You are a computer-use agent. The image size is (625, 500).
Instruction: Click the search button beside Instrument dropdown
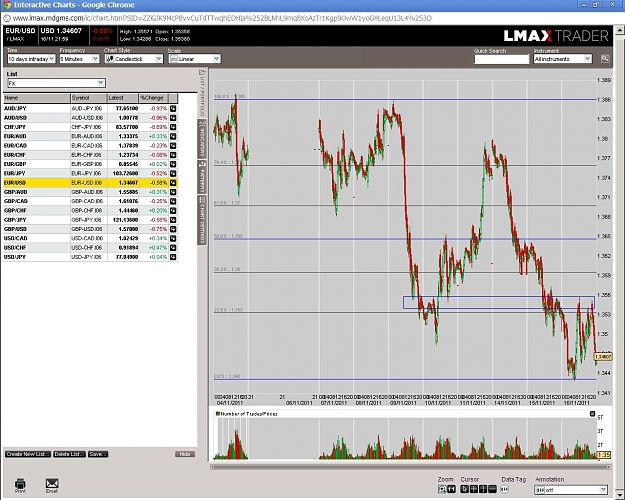point(605,59)
